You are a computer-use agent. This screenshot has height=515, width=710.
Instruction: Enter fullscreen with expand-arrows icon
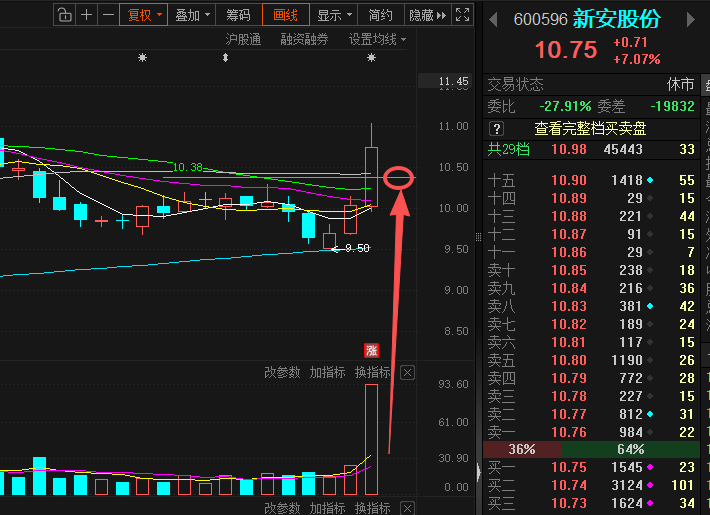[x=462, y=15]
